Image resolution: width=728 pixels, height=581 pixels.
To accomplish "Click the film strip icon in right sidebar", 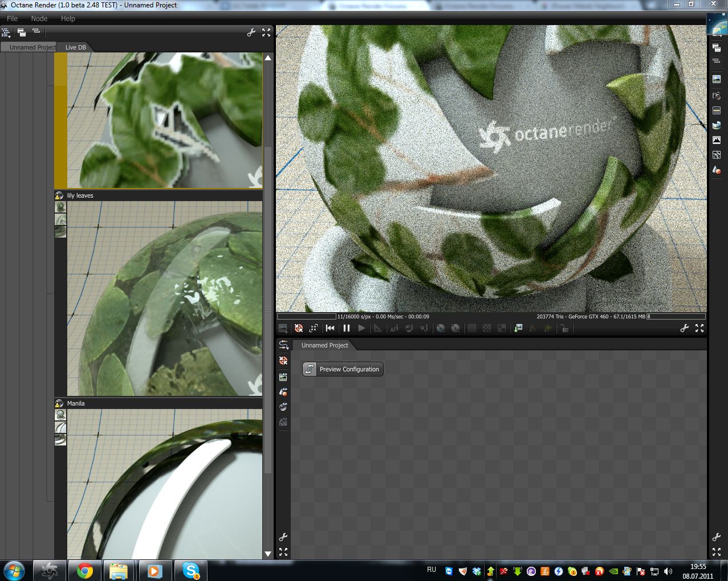I will click(x=717, y=111).
